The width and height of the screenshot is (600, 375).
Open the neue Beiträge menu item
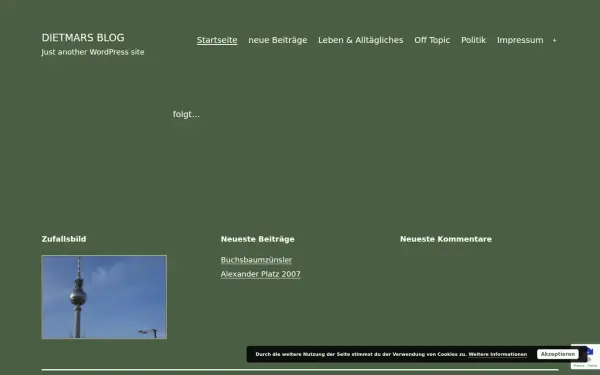[278, 40]
